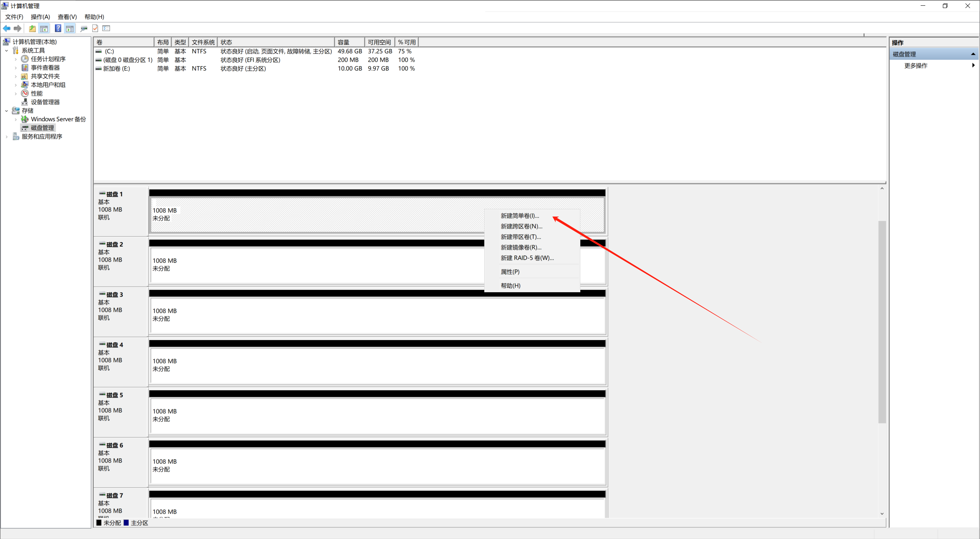
Task: Toggle the Show/Hide Action Pane toolbar icon
Action: pyautogui.click(x=70, y=28)
